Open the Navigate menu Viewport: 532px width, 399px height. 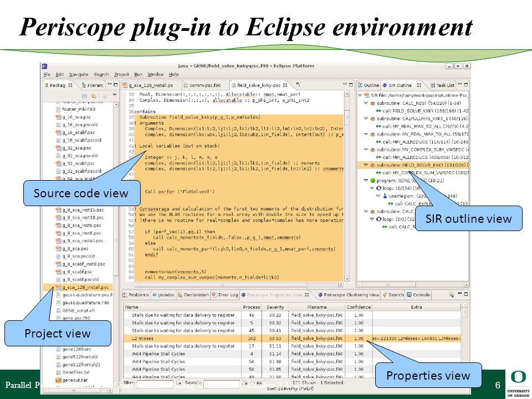pyautogui.click(x=79, y=74)
